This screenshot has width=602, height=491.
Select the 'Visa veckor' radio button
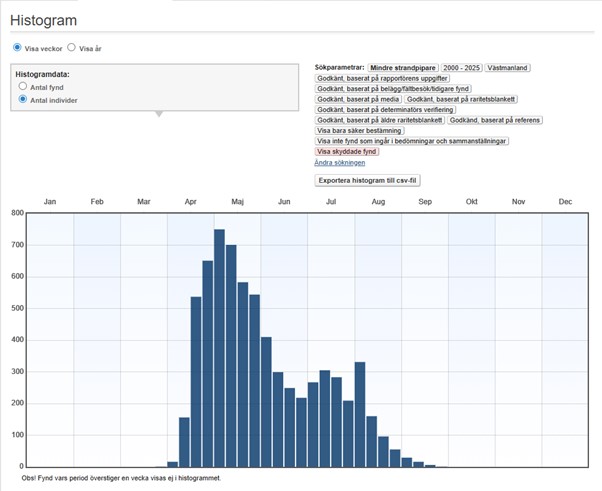17,47
